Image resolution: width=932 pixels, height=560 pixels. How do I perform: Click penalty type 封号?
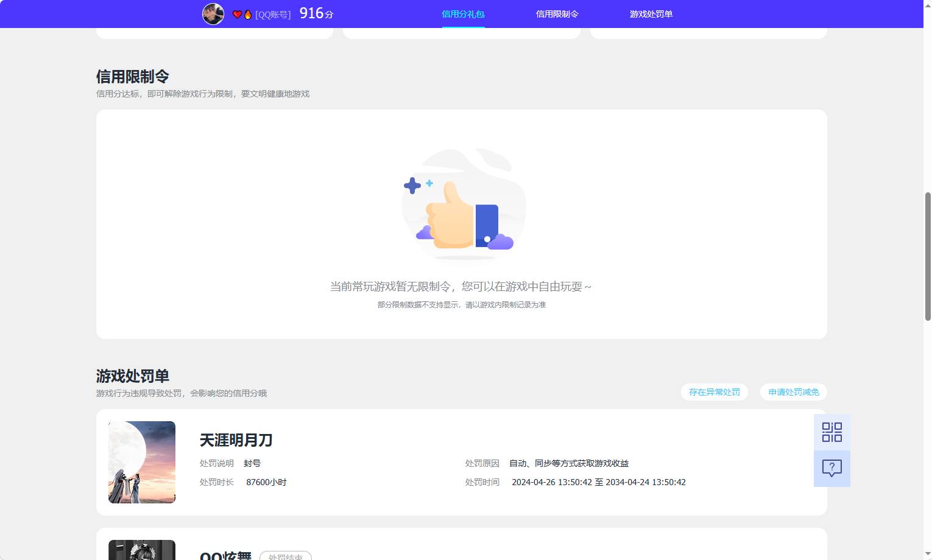(x=252, y=463)
